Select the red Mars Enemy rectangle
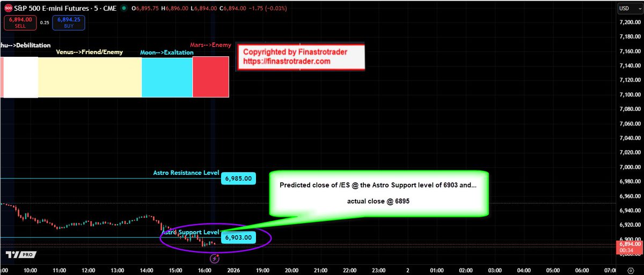 pyautogui.click(x=211, y=77)
